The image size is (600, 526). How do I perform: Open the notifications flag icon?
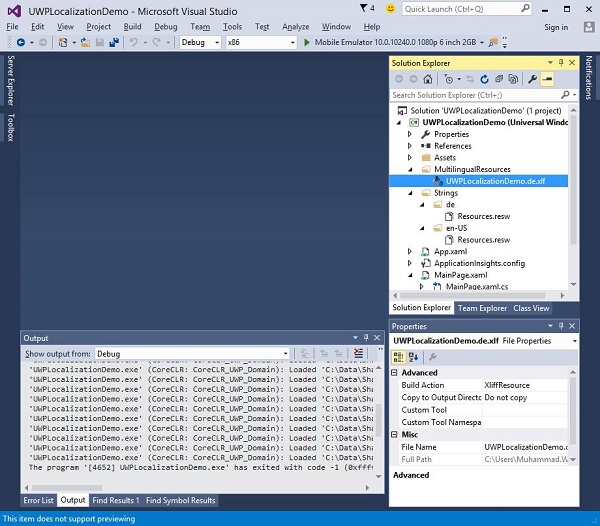(363, 8)
